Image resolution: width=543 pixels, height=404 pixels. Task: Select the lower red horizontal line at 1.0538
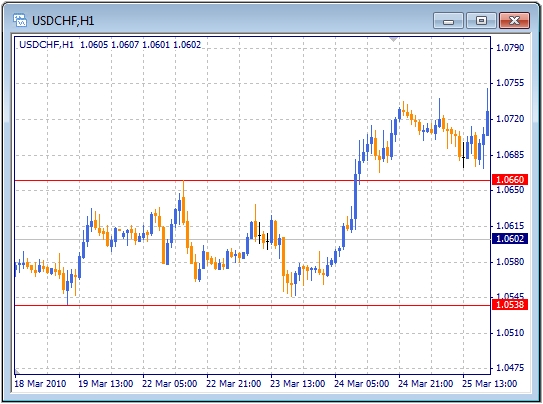click(253, 305)
